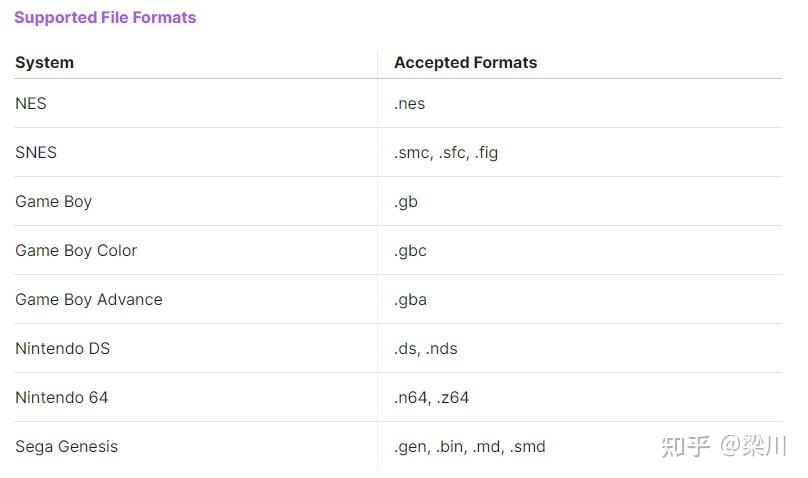Click the 知乎 @梁川 watermark
Image resolution: width=808 pixels, height=478 pixels.
(x=724, y=446)
